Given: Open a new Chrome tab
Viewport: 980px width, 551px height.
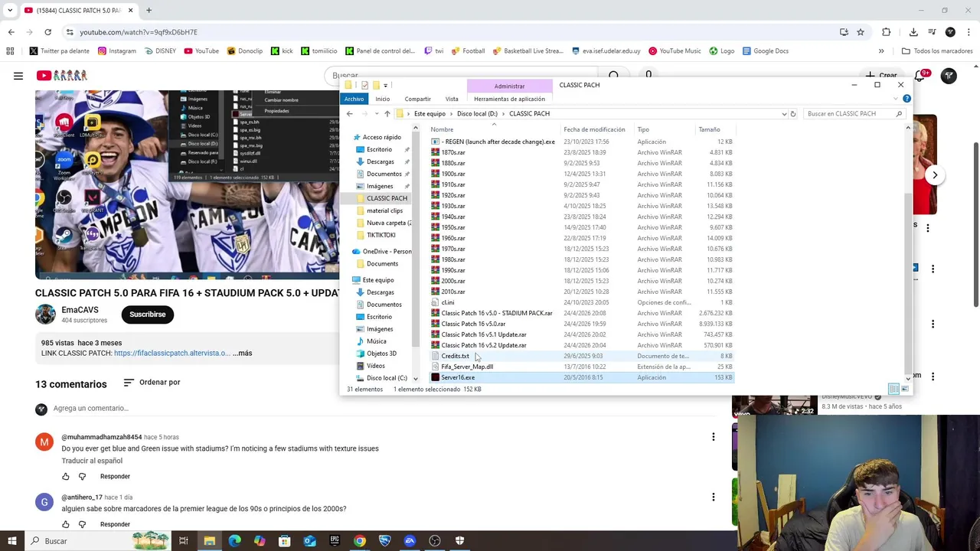Looking at the screenshot, I should pos(149,11).
